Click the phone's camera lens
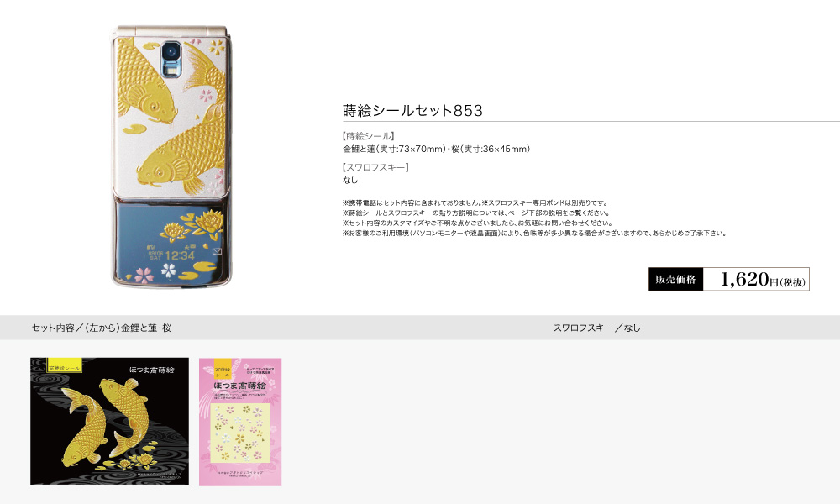This screenshot has width=840, height=504. pos(171,51)
